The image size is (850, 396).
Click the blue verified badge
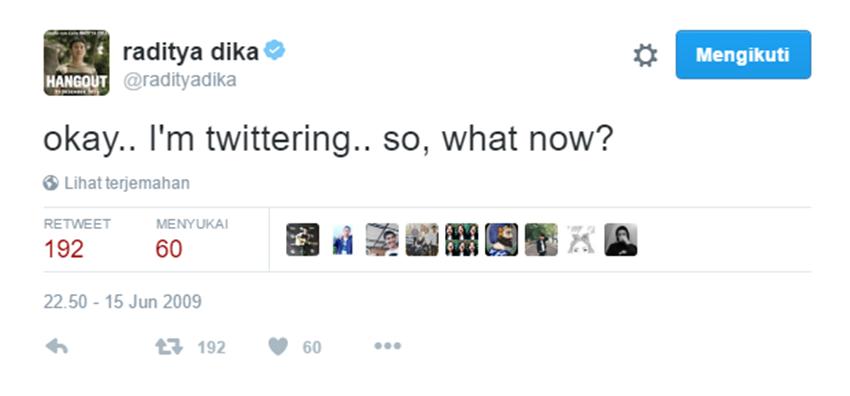(274, 51)
